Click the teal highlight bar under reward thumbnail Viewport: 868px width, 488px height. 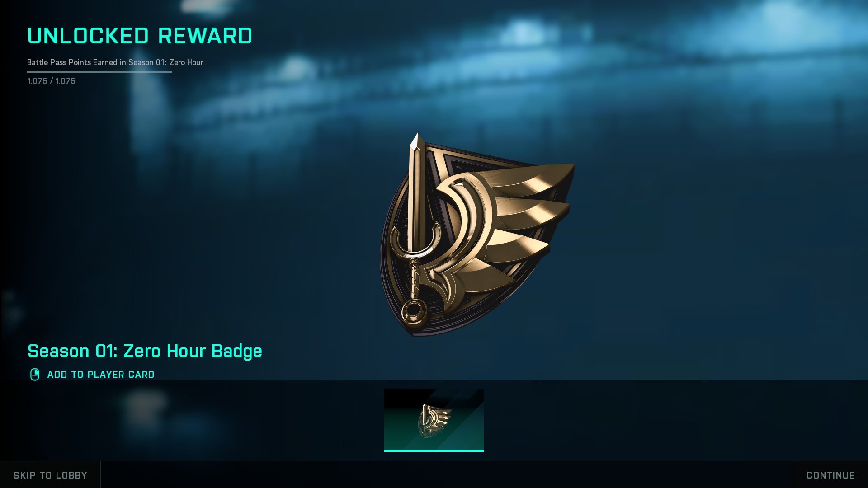[434, 450]
